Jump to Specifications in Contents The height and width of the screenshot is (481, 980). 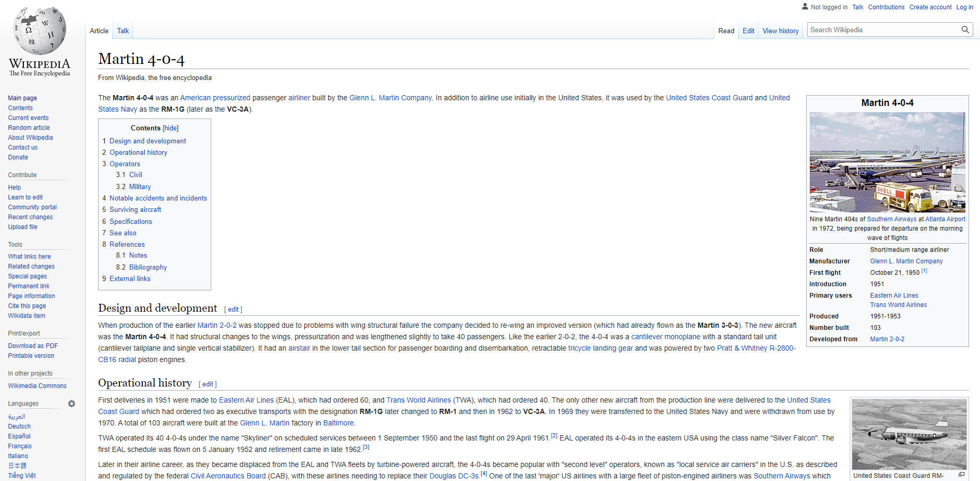coord(131,222)
